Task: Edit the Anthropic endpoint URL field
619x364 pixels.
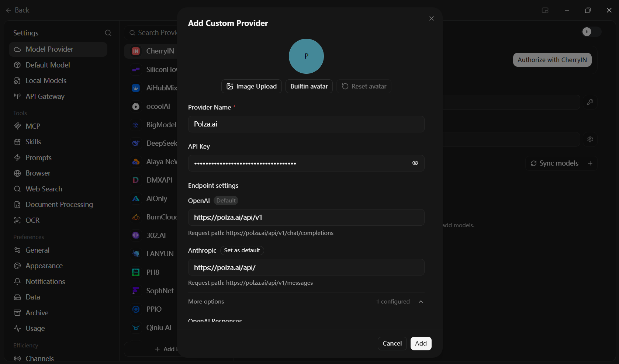Action: coord(306,267)
